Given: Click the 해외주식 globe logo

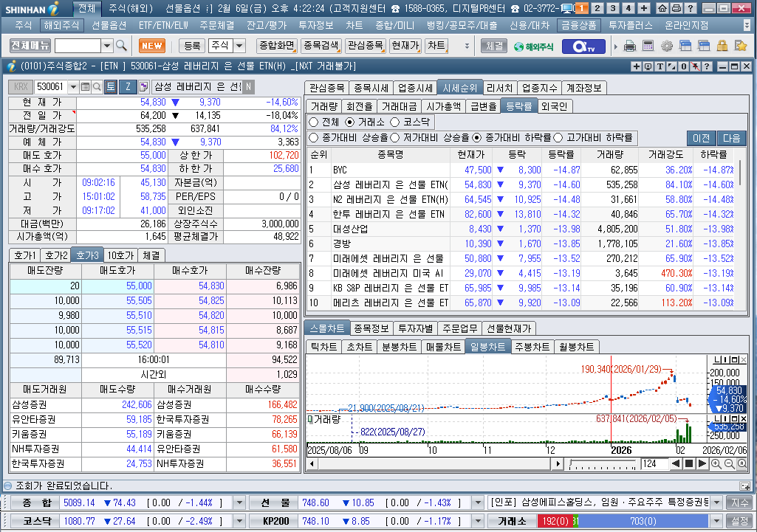Looking at the screenshot, I should [x=533, y=46].
